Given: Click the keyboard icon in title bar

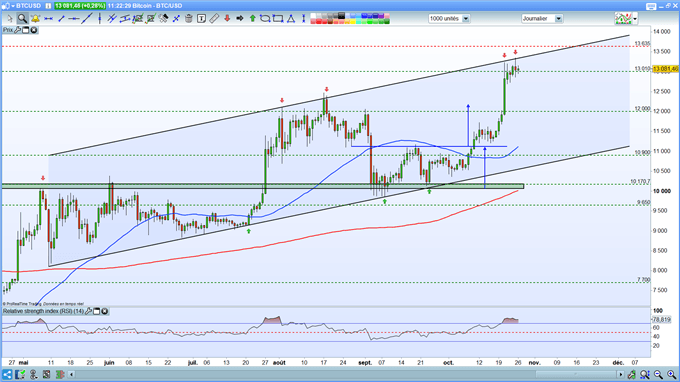Looking at the screenshot, I should pos(651,6).
